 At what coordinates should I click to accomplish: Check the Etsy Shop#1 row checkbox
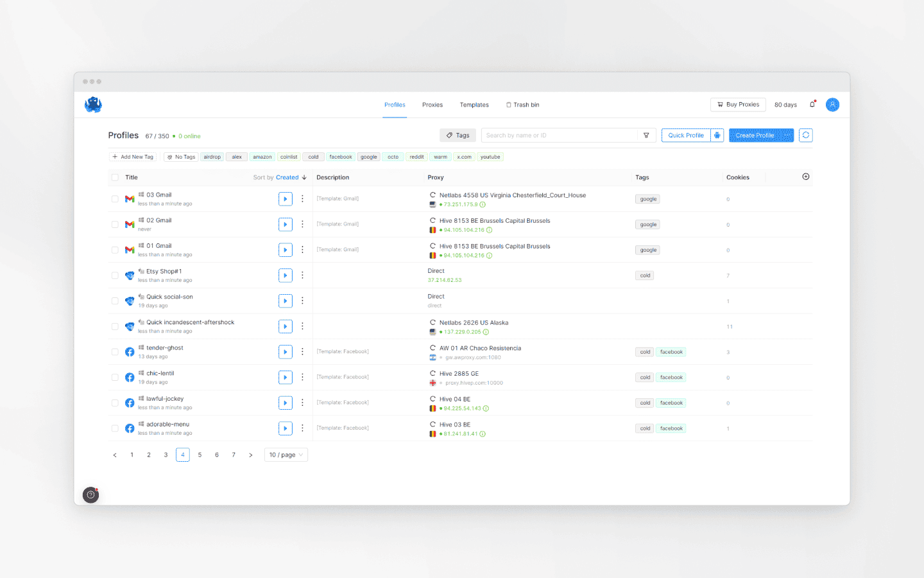[115, 276]
